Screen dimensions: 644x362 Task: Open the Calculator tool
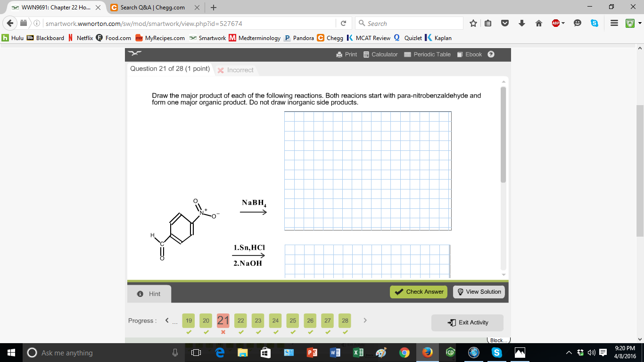pos(380,54)
